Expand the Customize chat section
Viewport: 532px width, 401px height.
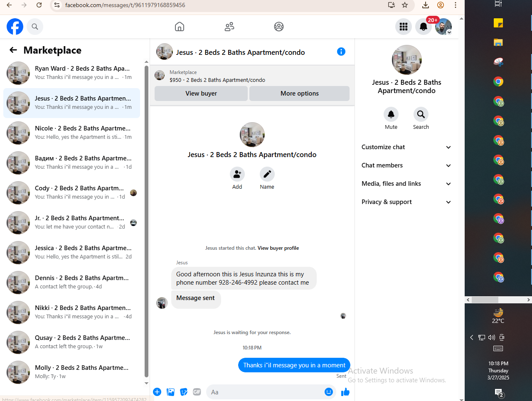[406, 147]
